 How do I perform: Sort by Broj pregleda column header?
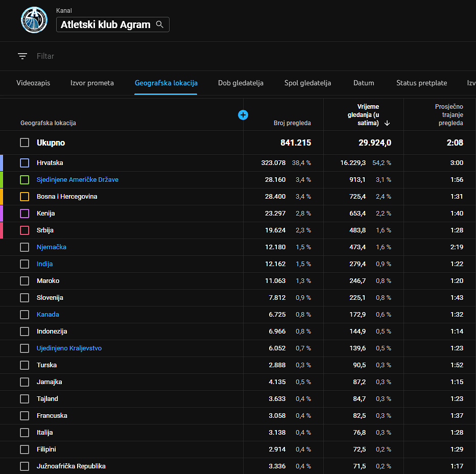[x=292, y=123]
